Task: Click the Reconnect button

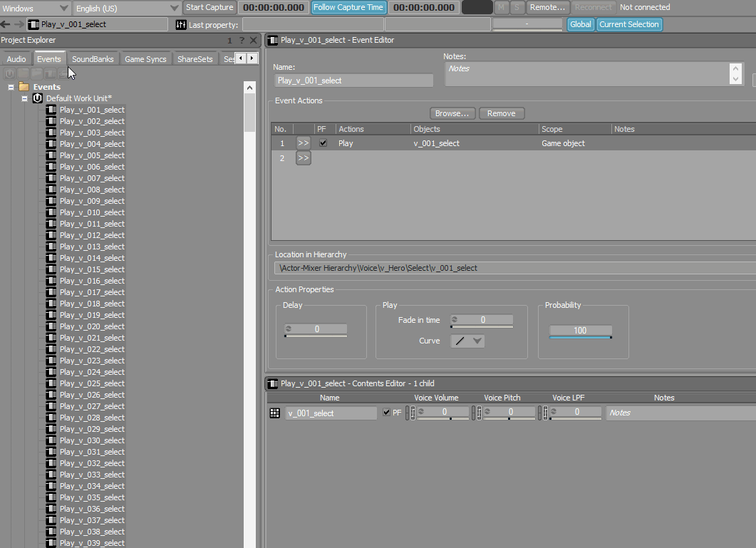Action: pos(593,7)
